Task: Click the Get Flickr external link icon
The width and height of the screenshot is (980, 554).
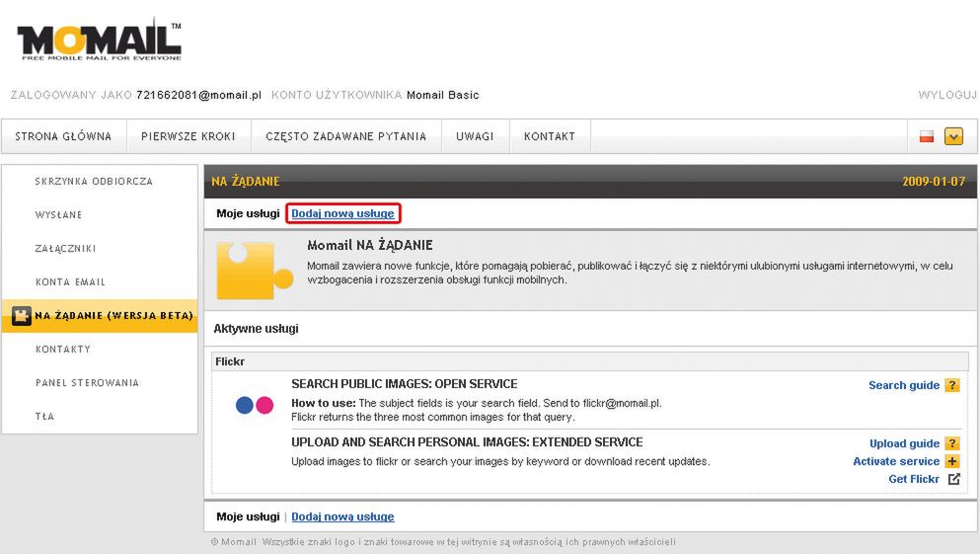Action: pyautogui.click(x=953, y=479)
